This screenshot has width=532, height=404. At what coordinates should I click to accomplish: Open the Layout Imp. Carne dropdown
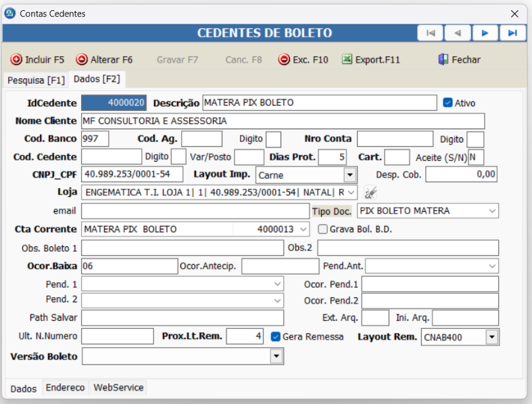(349, 175)
